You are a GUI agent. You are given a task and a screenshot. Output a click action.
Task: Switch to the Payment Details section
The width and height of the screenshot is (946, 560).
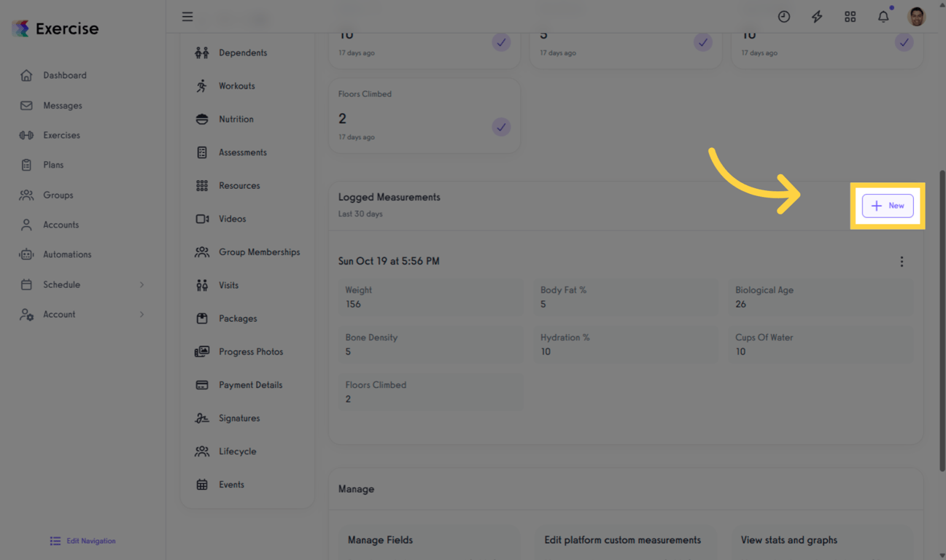click(x=251, y=384)
